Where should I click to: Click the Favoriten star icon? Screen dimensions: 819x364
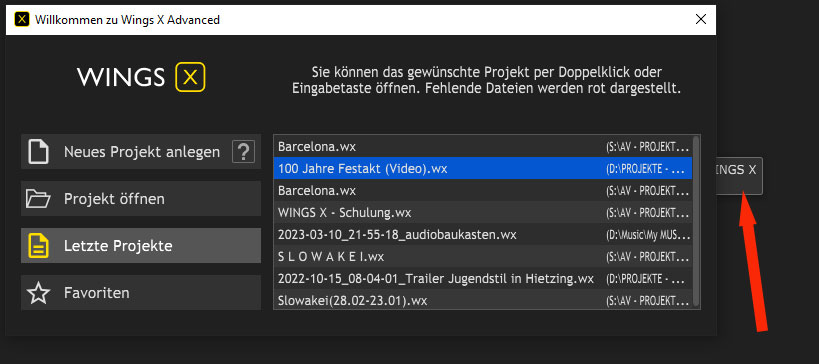click(x=39, y=293)
